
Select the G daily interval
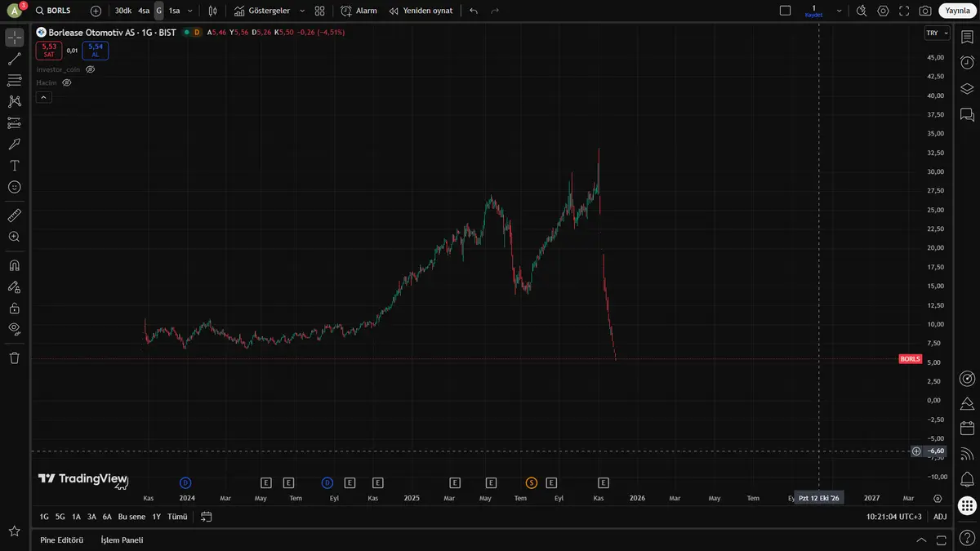click(x=159, y=11)
